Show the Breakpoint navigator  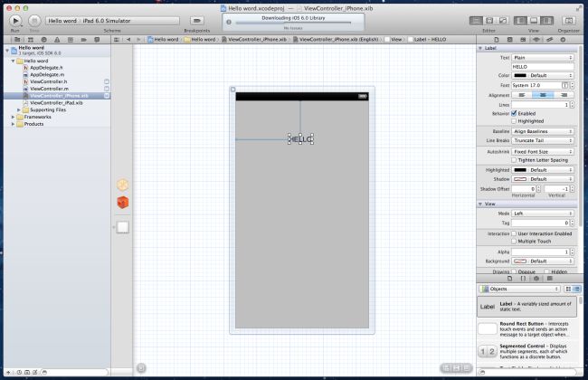[83, 40]
